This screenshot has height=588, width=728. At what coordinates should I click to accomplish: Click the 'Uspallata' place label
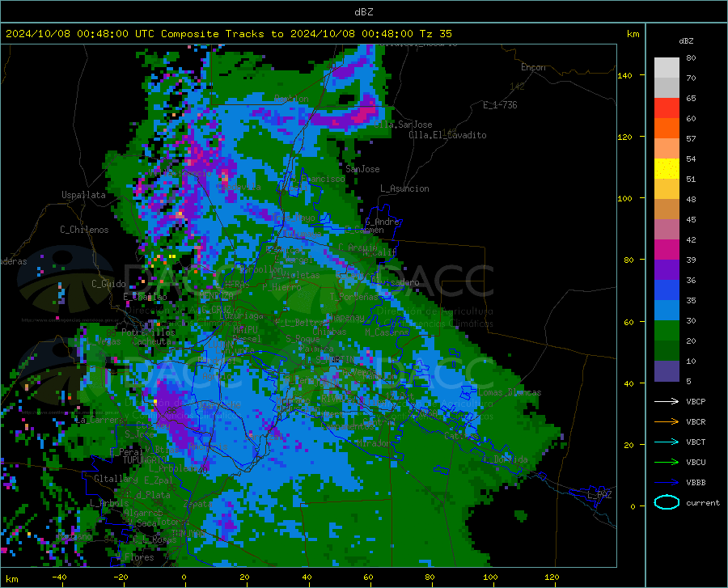click(83, 195)
